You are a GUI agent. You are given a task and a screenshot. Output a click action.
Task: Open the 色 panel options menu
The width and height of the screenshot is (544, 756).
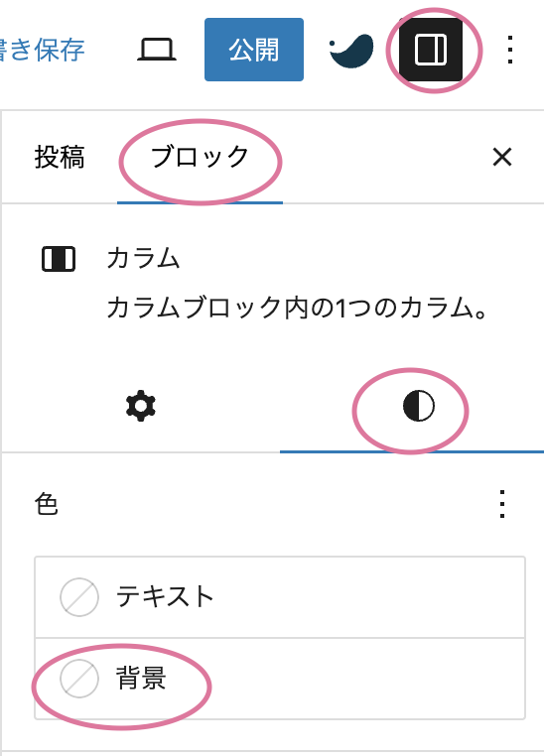click(x=502, y=504)
